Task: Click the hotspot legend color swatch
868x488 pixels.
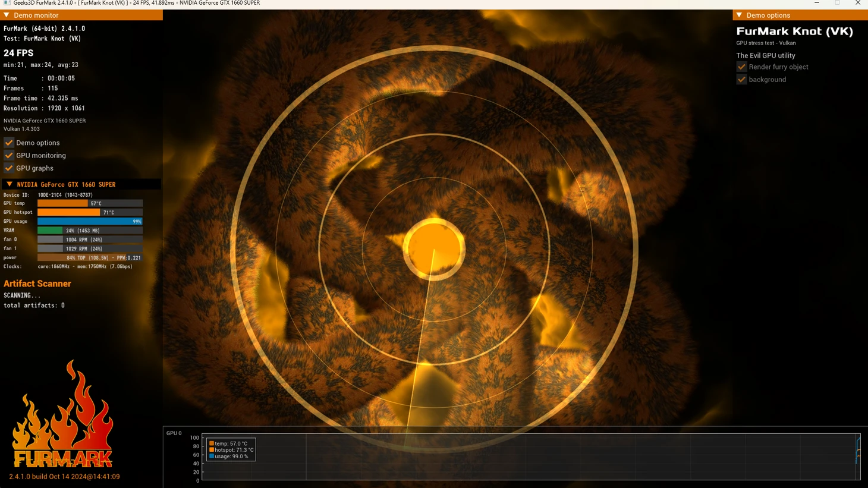Action: click(211, 450)
